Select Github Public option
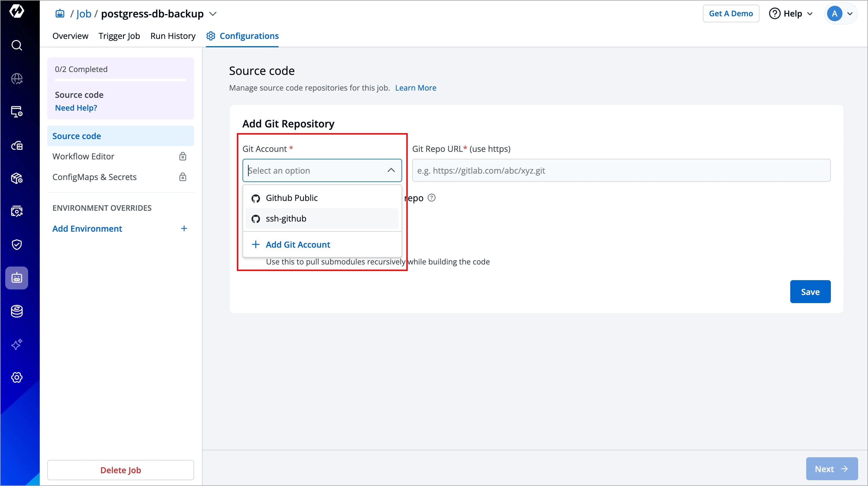 pyautogui.click(x=292, y=198)
